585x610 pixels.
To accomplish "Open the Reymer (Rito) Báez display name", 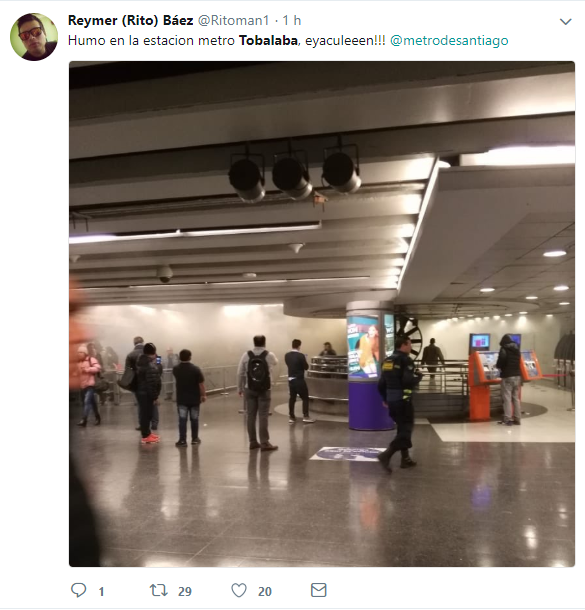I will [130, 20].
